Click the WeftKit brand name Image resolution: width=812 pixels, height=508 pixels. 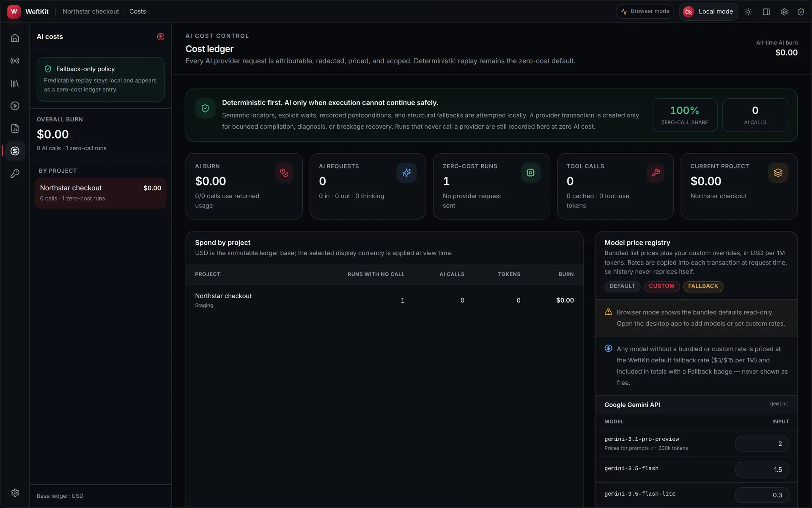[x=37, y=11]
